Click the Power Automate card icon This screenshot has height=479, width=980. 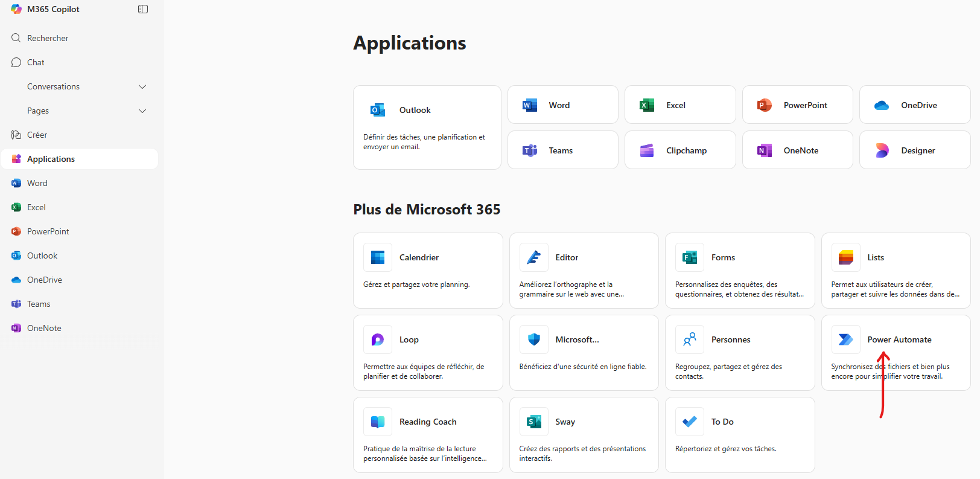tap(846, 339)
